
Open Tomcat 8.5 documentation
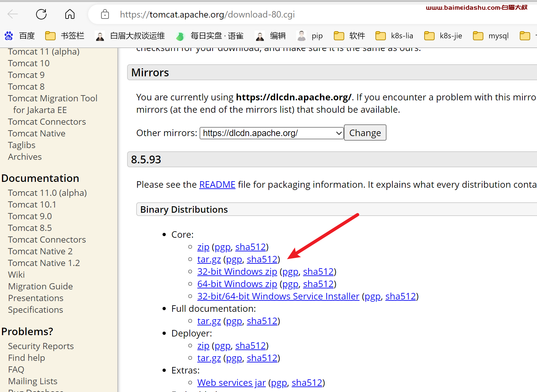(x=30, y=228)
